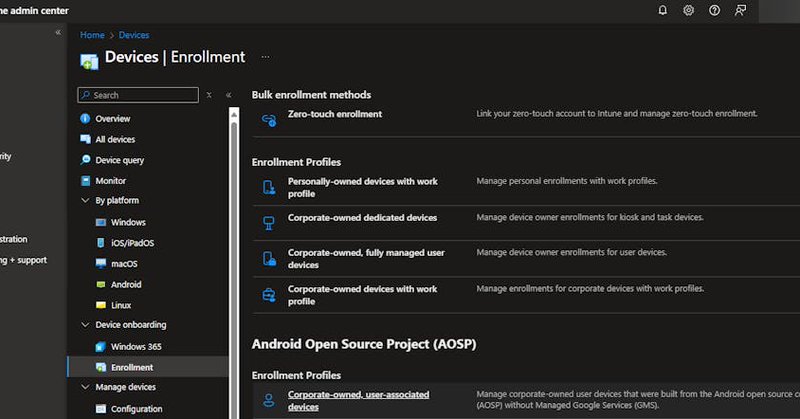Collapse the Devices sidebar menu
Image resolution: width=800 pixels, height=419 pixels.
(229, 95)
